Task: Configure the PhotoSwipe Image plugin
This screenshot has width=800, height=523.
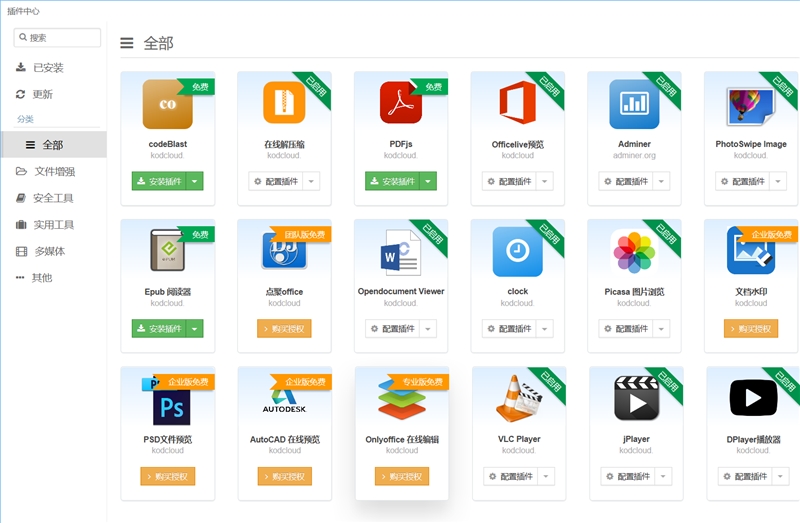Action: pos(742,181)
